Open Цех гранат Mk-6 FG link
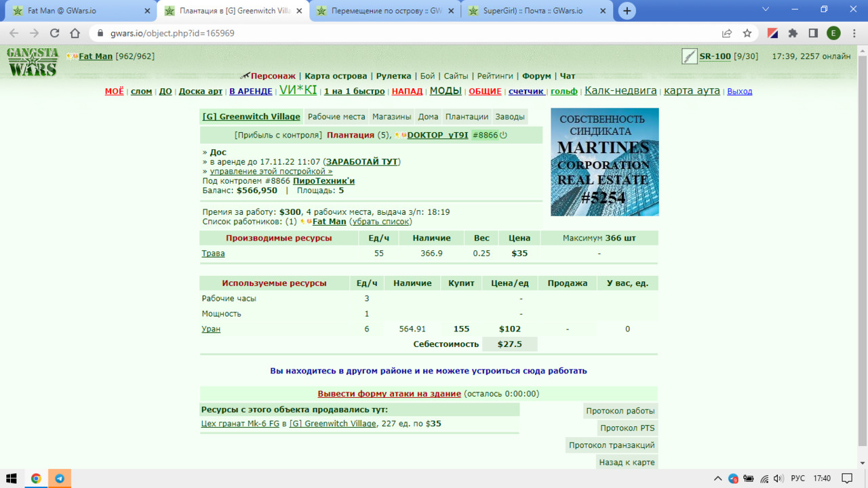This screenshot has height=488, width=868. coord(240,424)
